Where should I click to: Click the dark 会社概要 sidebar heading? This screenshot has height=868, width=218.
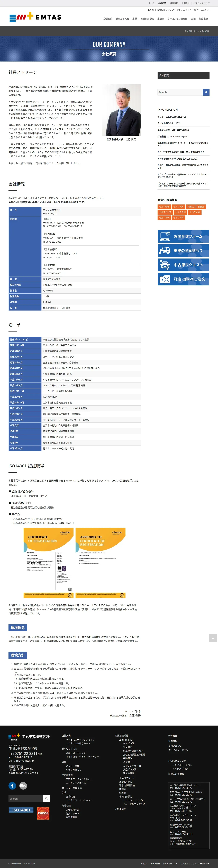click(183, 76)
